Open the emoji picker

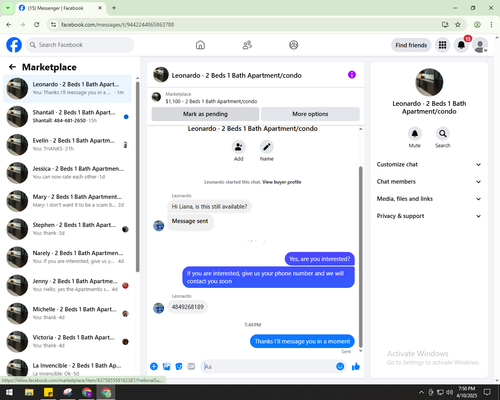click(340, 367)
